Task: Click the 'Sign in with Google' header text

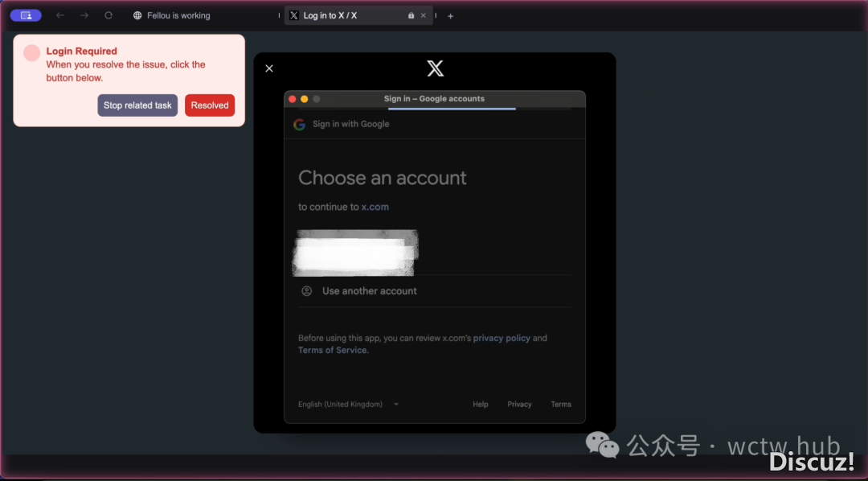Action: (351, 124)
